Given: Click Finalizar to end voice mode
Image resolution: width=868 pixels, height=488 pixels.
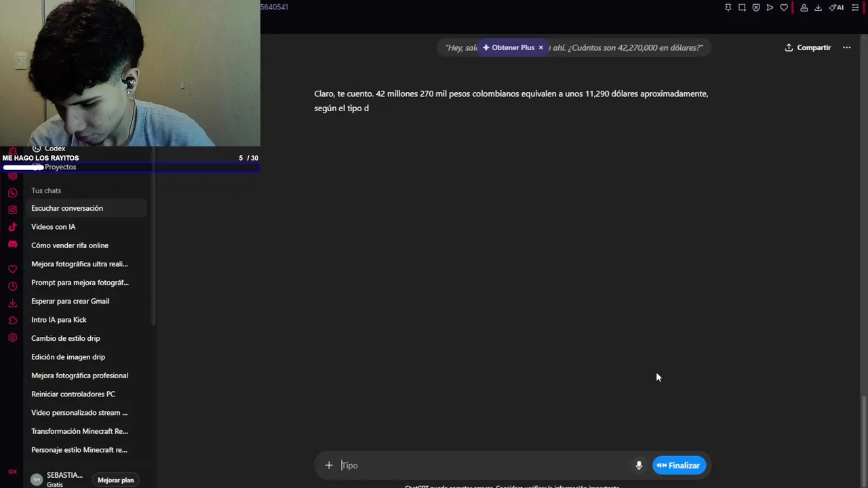Looking at the screenshot, I should (679, 466).
